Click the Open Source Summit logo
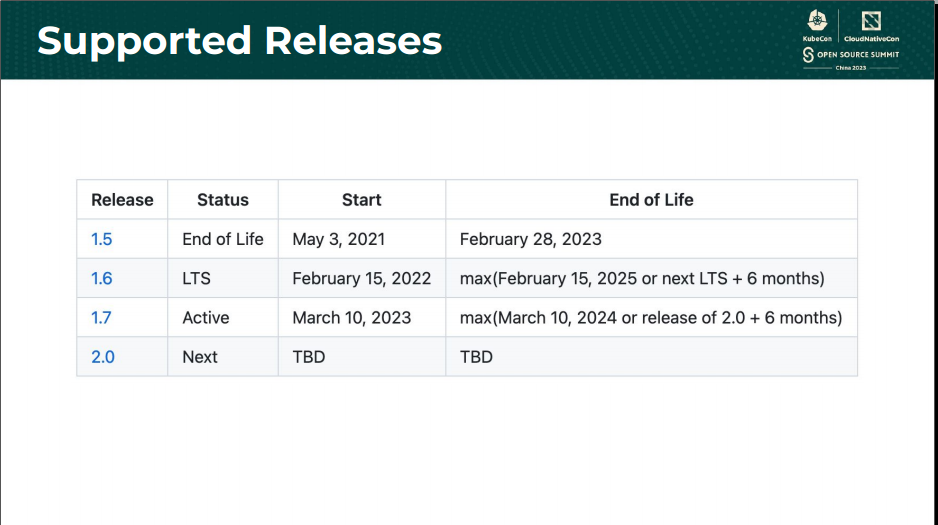 click(x=851, y=55)
